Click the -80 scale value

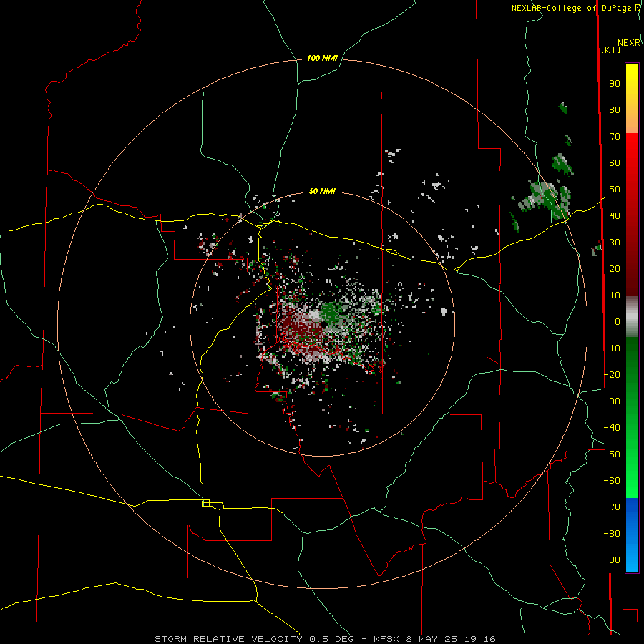[612, 534]
